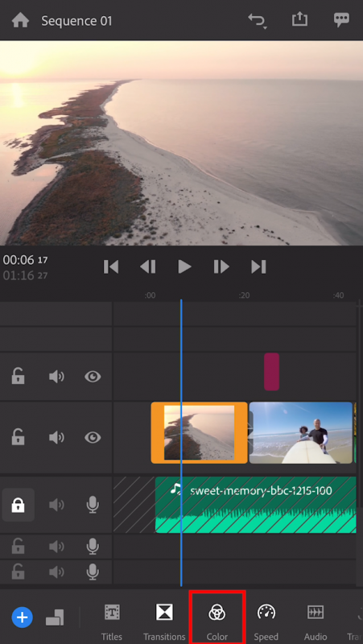Undo the last edit
The image size is (363, 644).
[258, 21]
